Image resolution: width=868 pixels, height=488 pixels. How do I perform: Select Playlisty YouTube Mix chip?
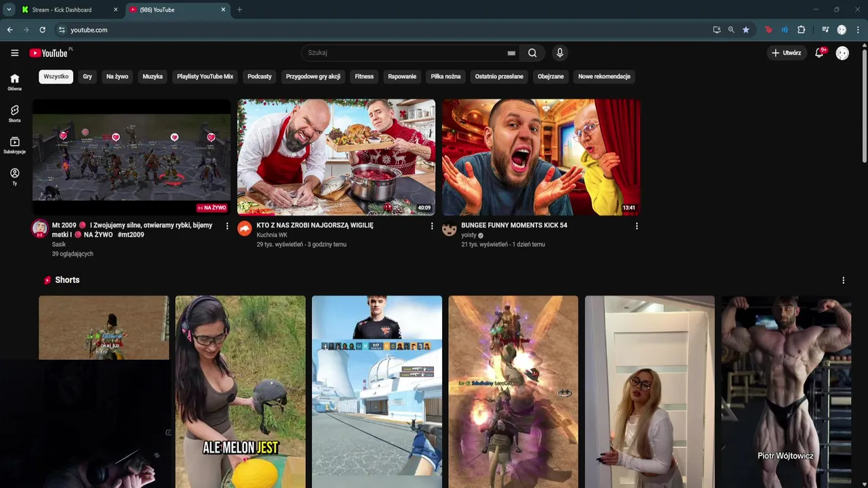(205, 77)
